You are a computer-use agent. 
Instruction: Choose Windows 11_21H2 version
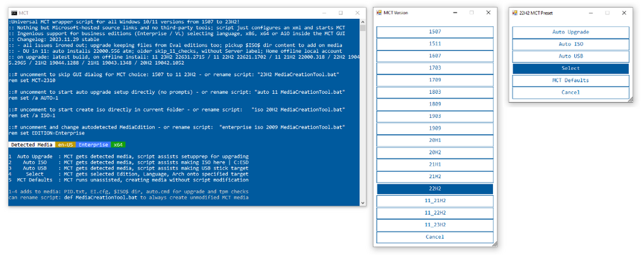click(435, 201)
